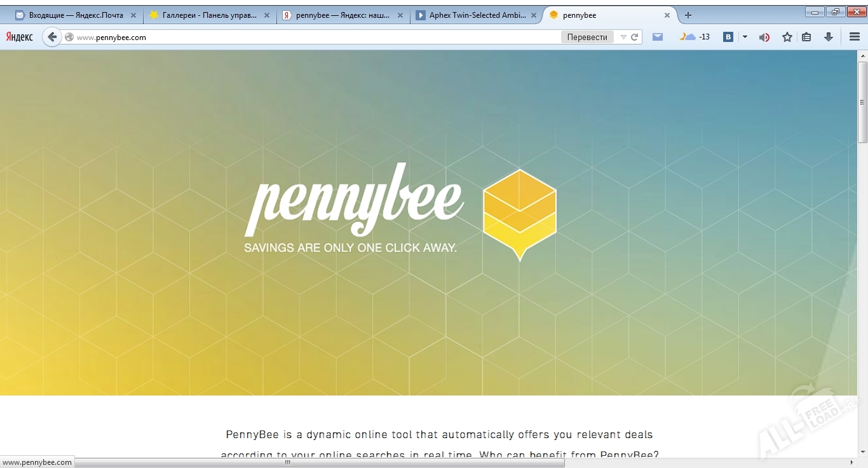
Task: Reload the page with the refresh icon
Action: (x=635, y=37)
